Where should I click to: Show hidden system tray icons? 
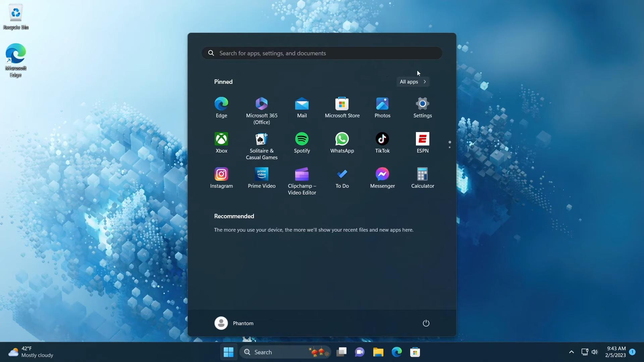[572, 352]
